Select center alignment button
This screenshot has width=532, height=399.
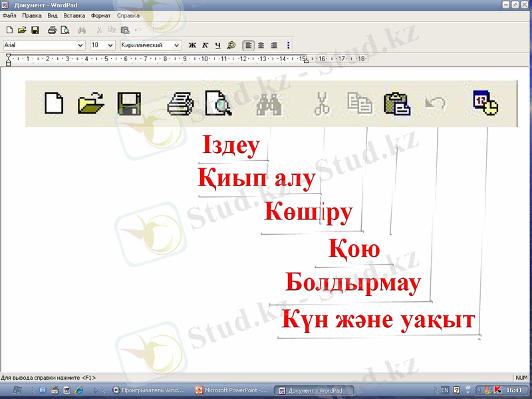coord(259,45)
